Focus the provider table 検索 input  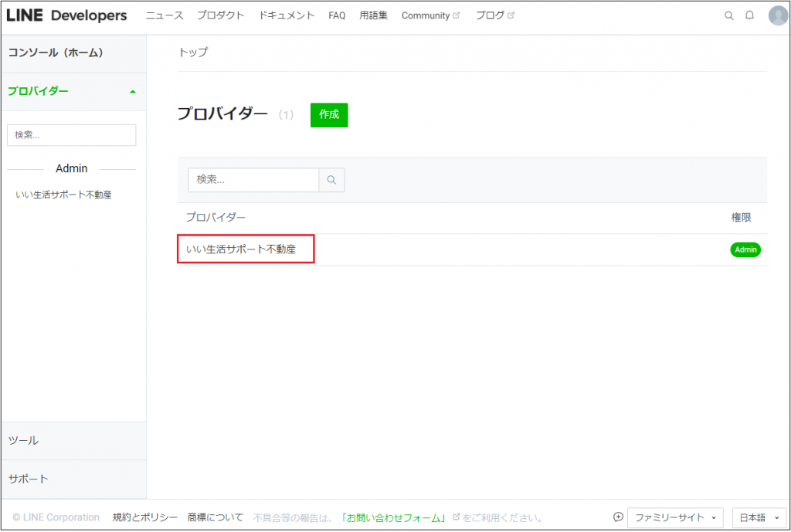point(253,180)
